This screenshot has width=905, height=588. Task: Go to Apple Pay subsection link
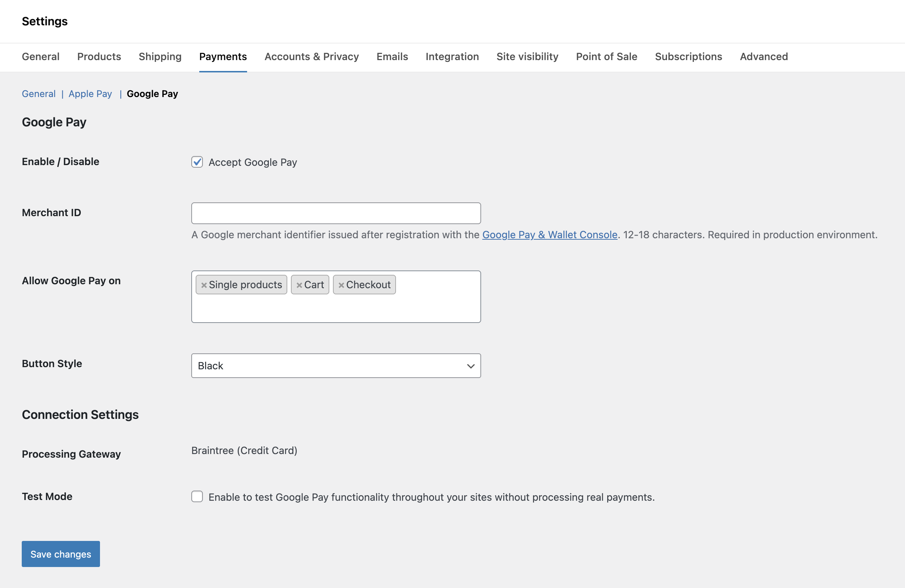click(90, 94)
